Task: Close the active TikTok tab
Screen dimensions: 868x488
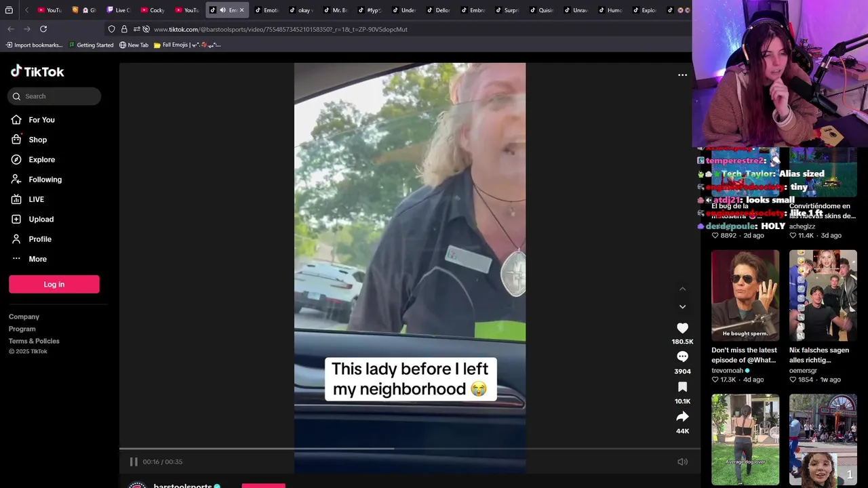Action: [x=241, y=10]
